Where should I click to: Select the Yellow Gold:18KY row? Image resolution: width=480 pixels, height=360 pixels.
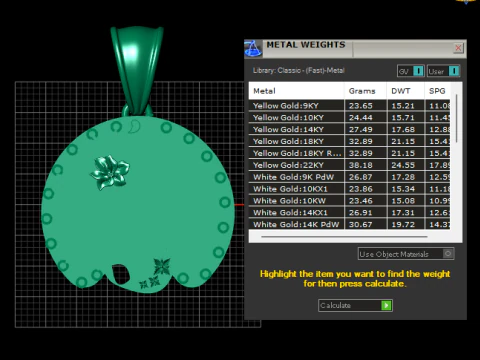[349, 141]
